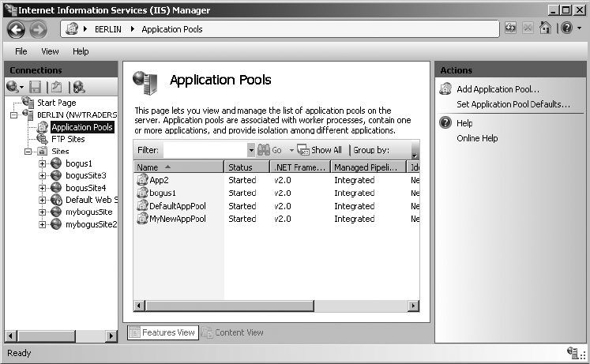Click the Connections pane's horizontal scrollbar thumb
Screen dimensions: 590x364
tap(47, 336)
